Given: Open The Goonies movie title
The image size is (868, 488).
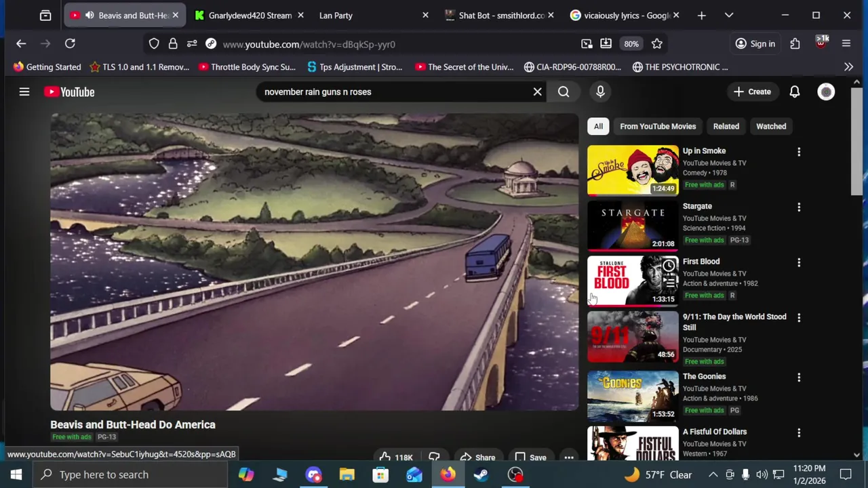Looking at the screenshot, I should coord(704,376).
